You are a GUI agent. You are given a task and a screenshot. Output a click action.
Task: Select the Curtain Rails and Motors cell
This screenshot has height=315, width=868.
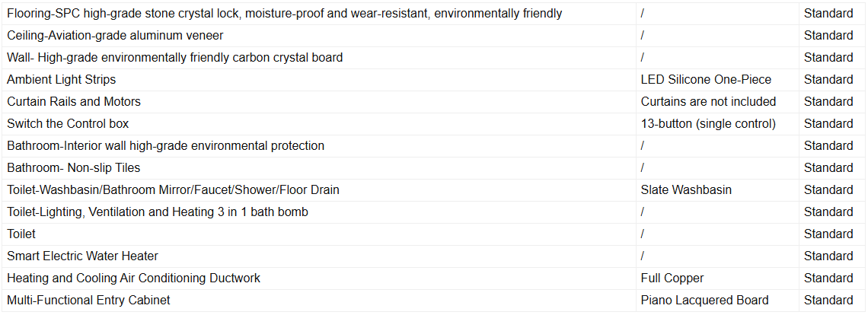tap(74, 102)
